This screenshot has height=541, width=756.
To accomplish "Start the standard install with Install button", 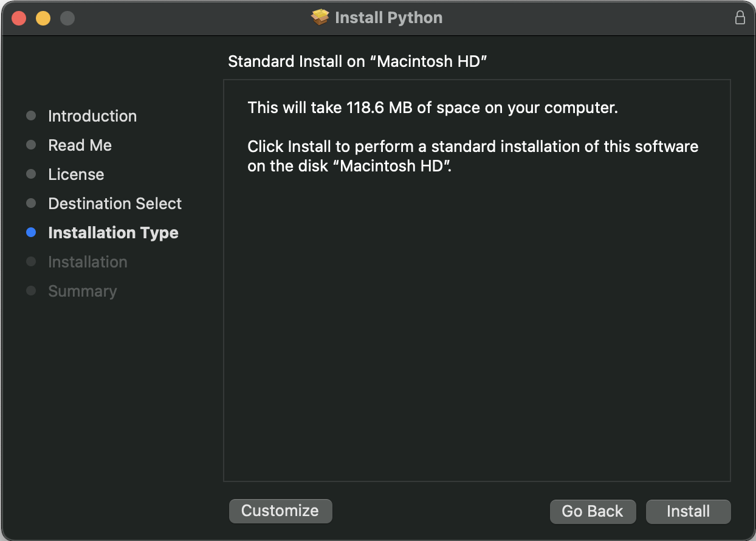I will coord(688,511).
